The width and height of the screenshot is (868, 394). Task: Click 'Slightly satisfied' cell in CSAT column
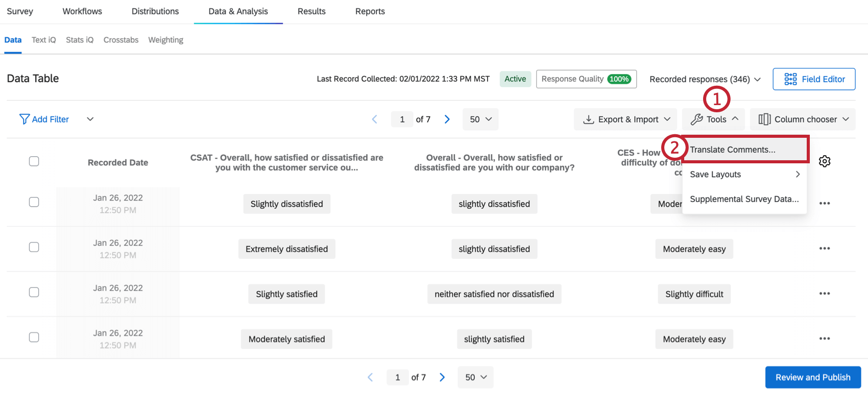pyautogui.click(x=287, y=294)
